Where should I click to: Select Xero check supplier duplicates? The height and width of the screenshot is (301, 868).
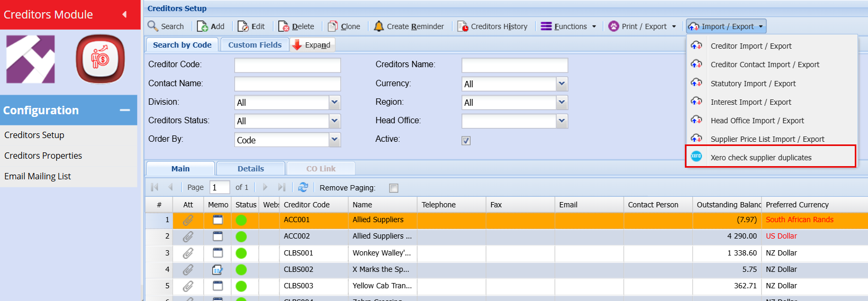[761, 158]
